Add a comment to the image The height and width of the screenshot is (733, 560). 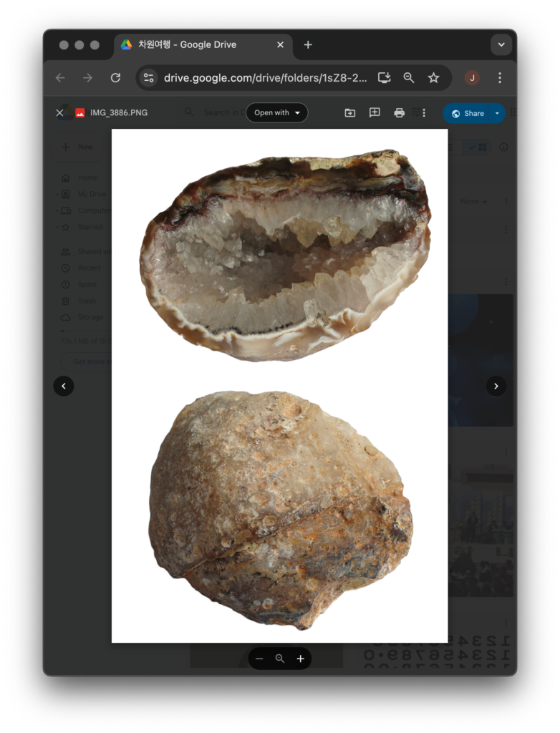coord(375,113)
